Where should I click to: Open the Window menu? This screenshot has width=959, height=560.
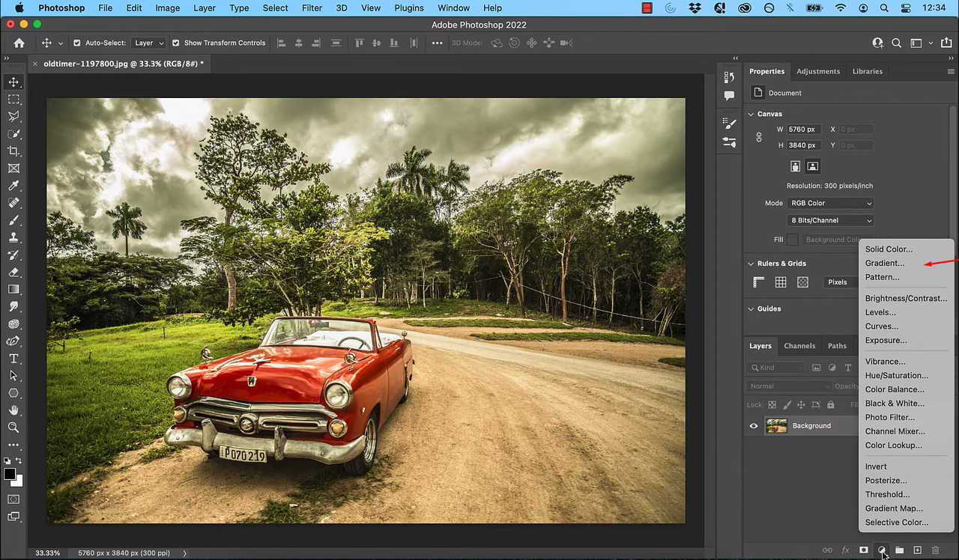[453, 7]
